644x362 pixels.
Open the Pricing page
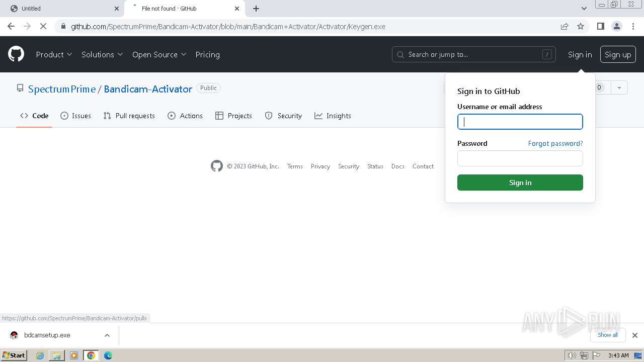pyautogui.click(x=208, y=54)
